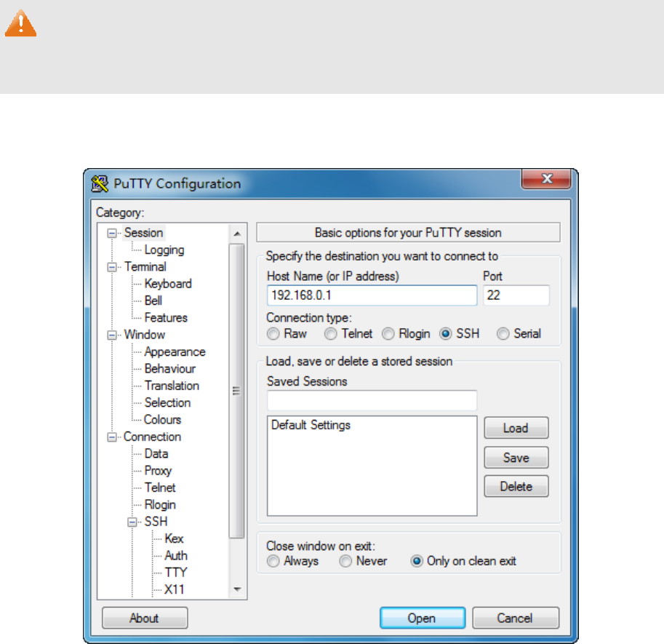Image resolution: width=664 pixels, height=644 pixels.
Task: Open the Window category
Action: click(x=145, y=335)
